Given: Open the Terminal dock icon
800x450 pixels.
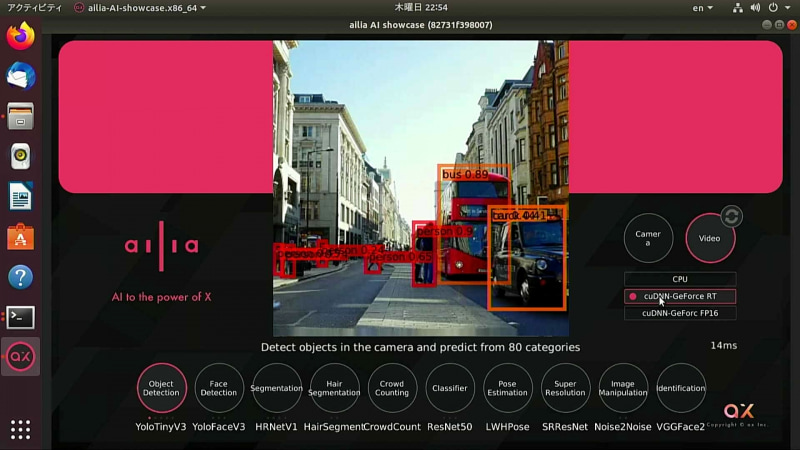Looking at the screenshot, I should pyautogui.click(x=20, y=317).
